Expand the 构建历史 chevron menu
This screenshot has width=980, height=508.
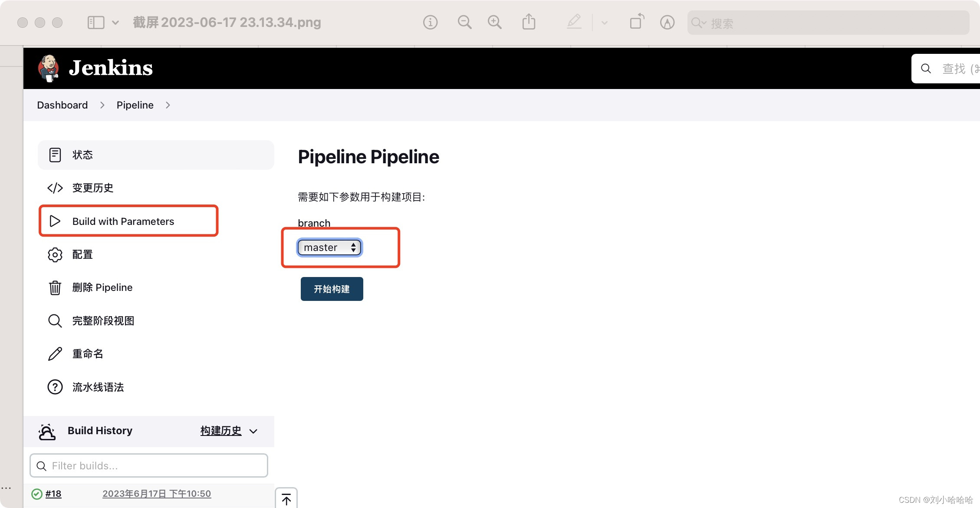(x=253, y=431)
